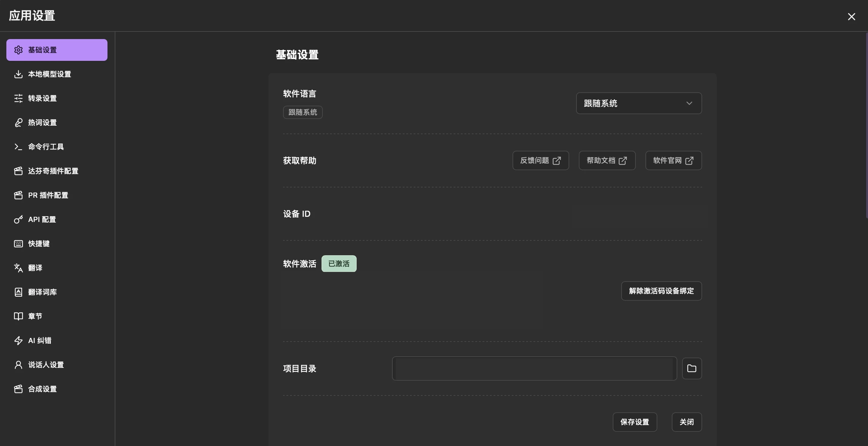Click the glossary icon for 翻译词库
868x446 pixels.
(18, 292)
